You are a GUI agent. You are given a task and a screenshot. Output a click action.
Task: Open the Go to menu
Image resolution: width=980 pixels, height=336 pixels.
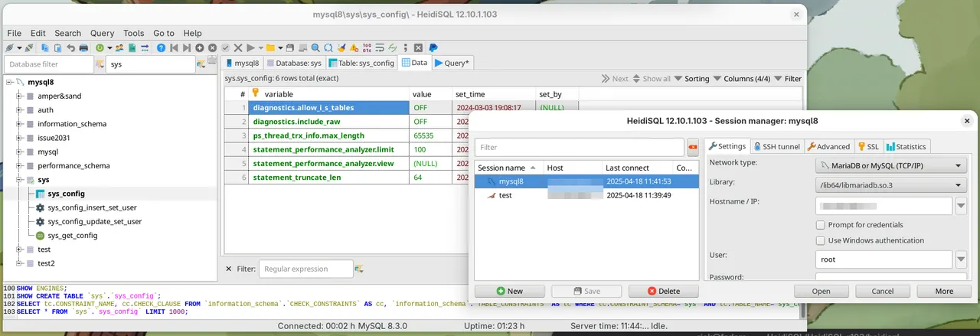[164, 33]
